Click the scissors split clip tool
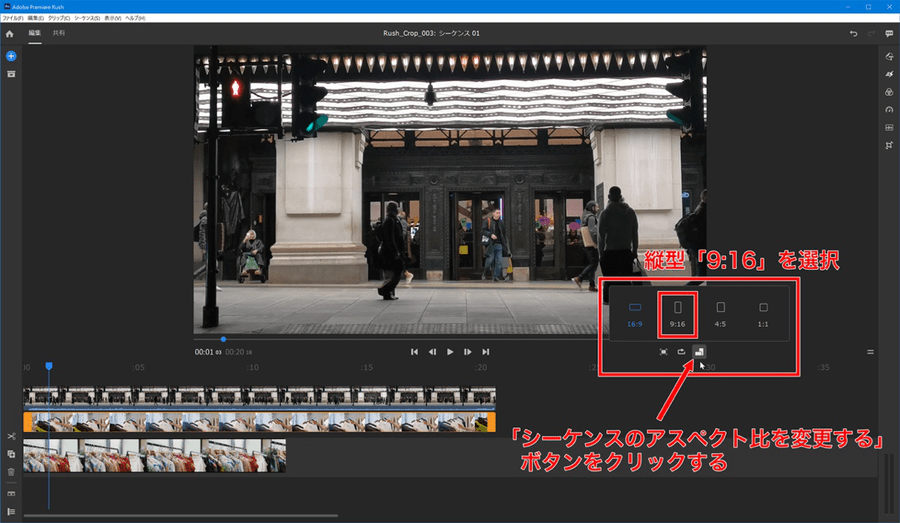The width and height of the screenshot is (900, 523). pyautogui.click(x=11, y=437)
